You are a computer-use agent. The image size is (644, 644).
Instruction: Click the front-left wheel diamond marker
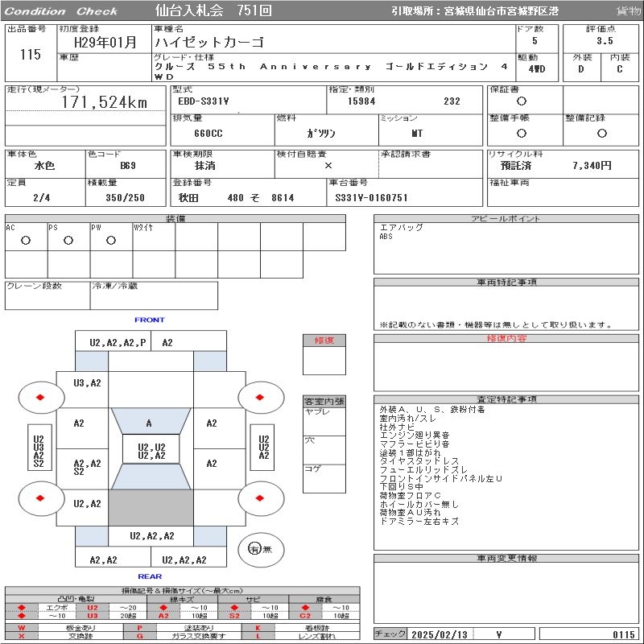(x=40, y=398)
